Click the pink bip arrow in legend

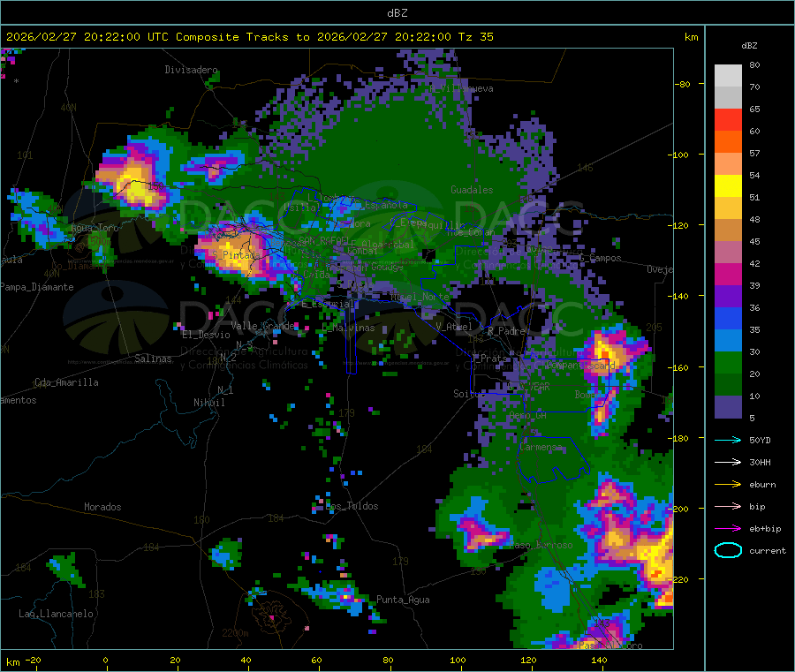pos(728,506)
